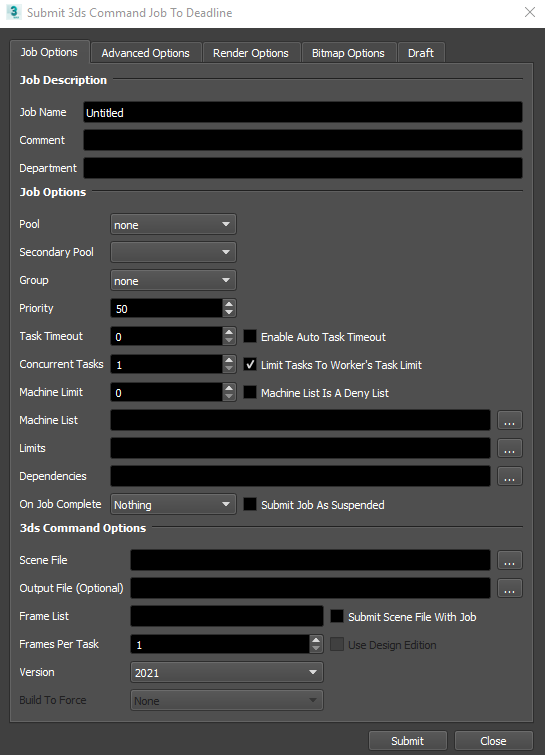Browse for a Scene File

point(509,560)
